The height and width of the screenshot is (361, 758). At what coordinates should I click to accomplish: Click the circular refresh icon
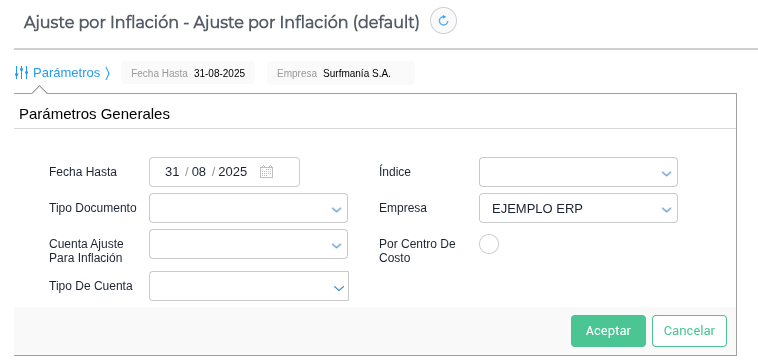(443, 21)
